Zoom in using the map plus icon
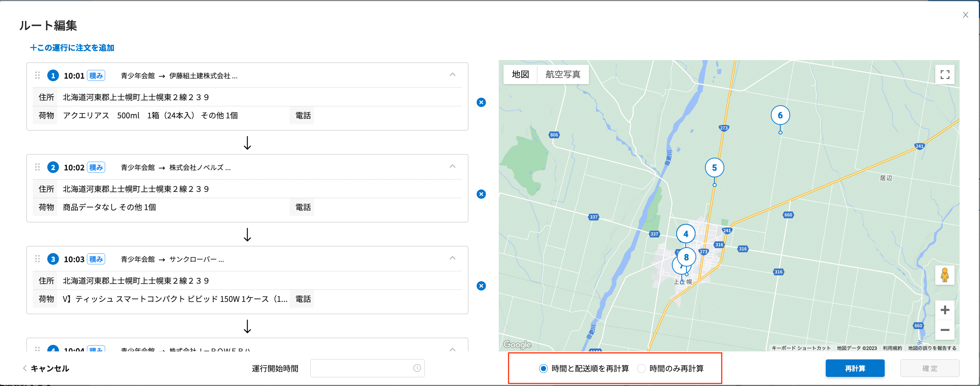Image resolution: width=980 pixels, height=386 pixels. point(945,310)
